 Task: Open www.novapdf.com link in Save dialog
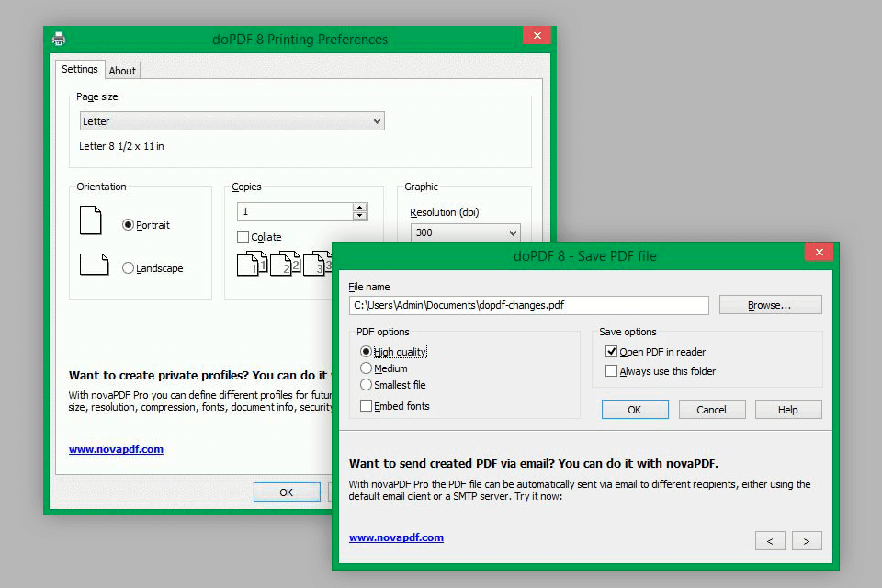396,537
